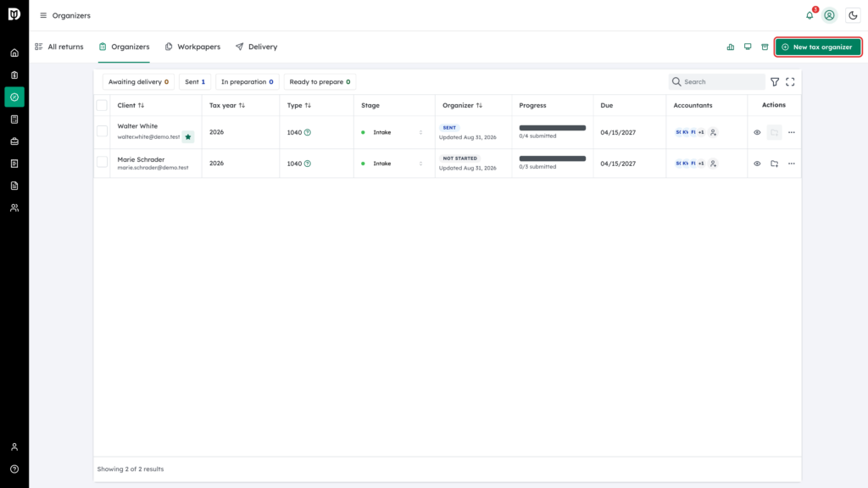
Task: Click the NOT STARTED status badge
Action: pos(460,158)
